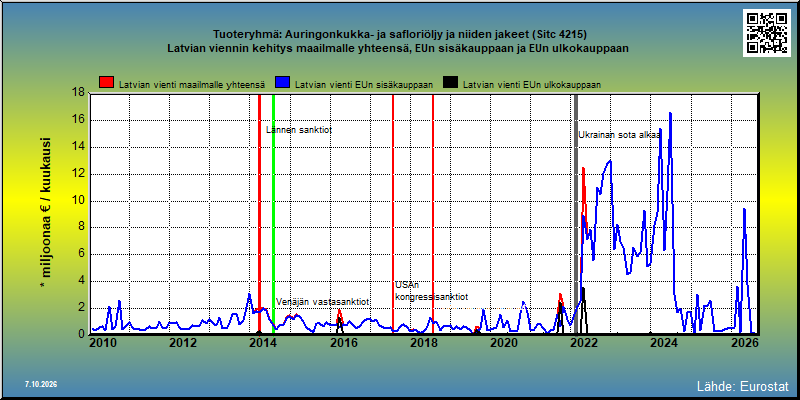This screenshot has width=800, height=400.
Task: Select the 'Latvian vienti EUn sisäkauppaan' legend label
Action: [364, 85]
